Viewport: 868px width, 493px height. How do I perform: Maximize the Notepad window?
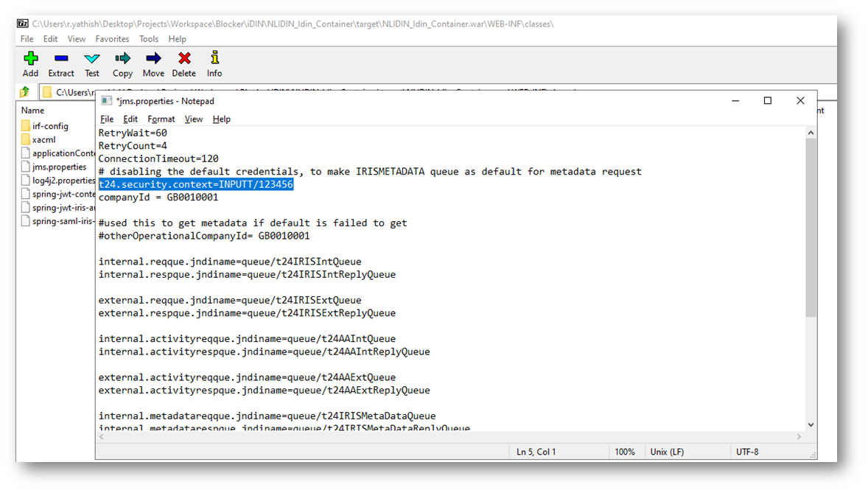[767, 101]
